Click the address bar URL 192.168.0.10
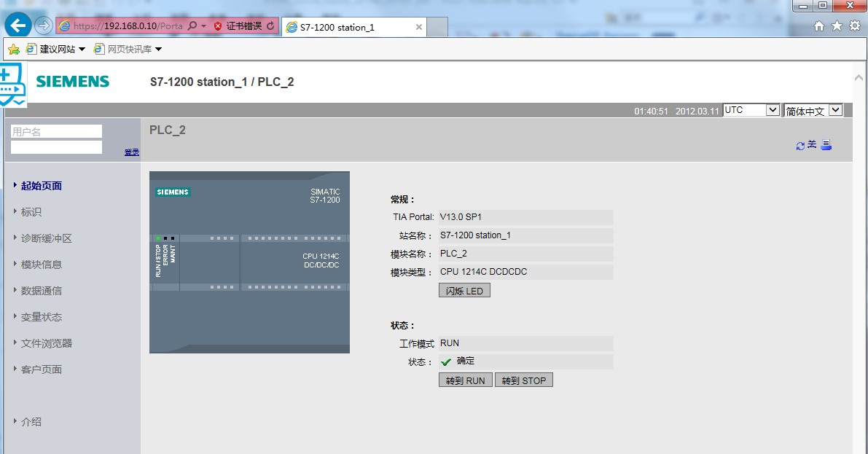 pos(130,26)
